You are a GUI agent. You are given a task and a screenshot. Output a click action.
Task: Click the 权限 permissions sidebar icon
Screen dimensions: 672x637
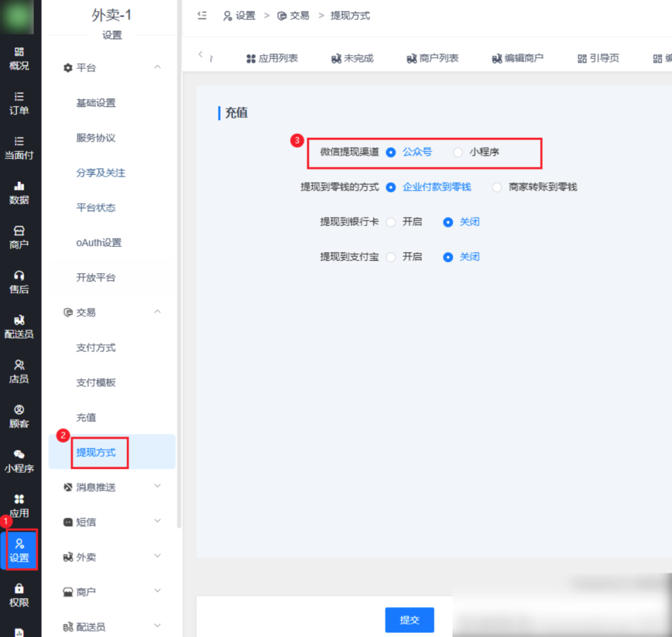click(x=20, y=595)
